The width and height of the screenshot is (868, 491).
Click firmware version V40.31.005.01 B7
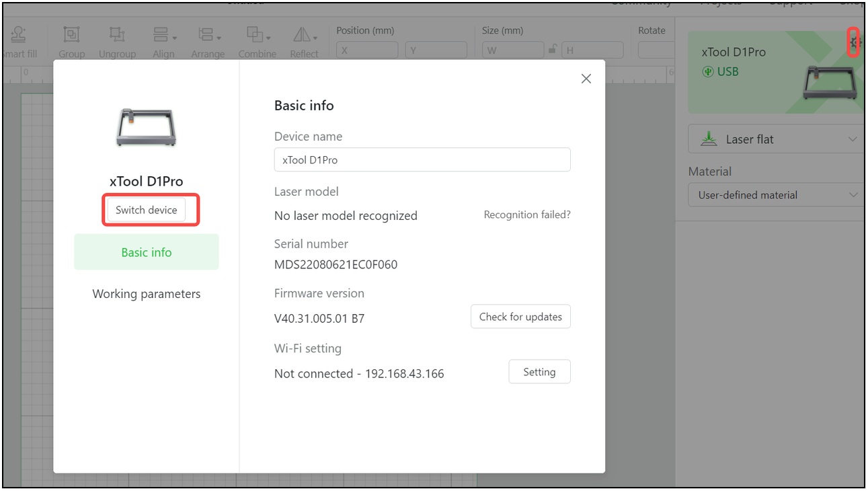(319, 319)
